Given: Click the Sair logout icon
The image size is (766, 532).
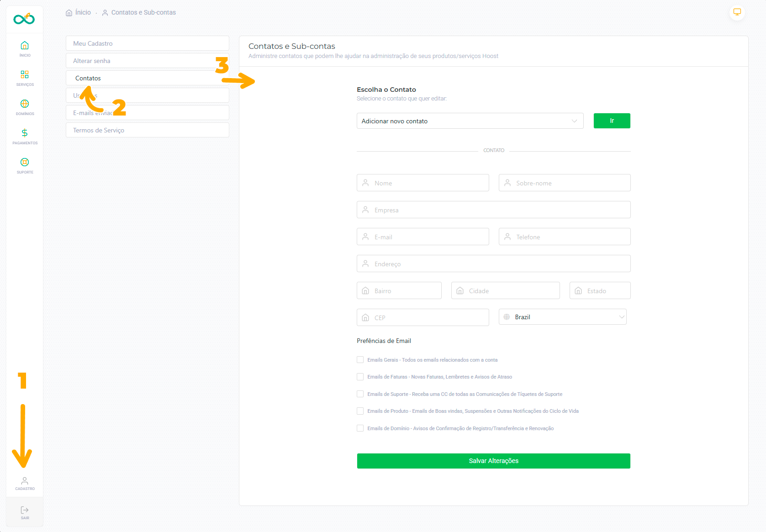Looking at the screenshot, I should [x=25, y=511].
